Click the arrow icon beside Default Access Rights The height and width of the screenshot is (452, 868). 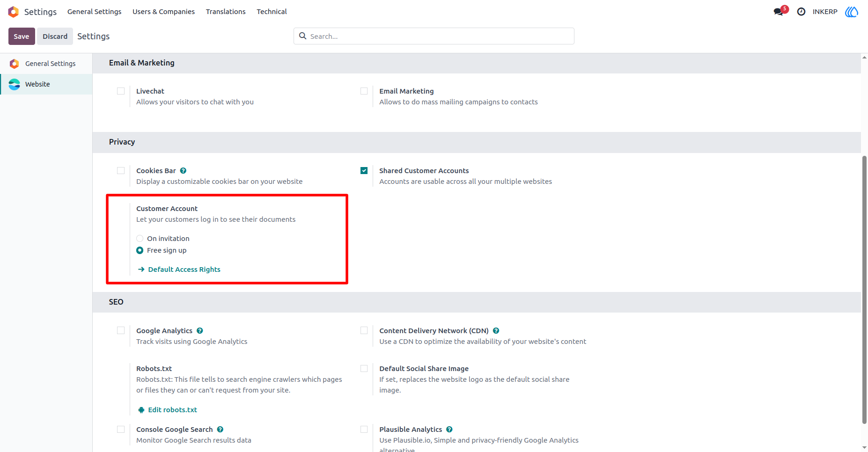(141, 270)
